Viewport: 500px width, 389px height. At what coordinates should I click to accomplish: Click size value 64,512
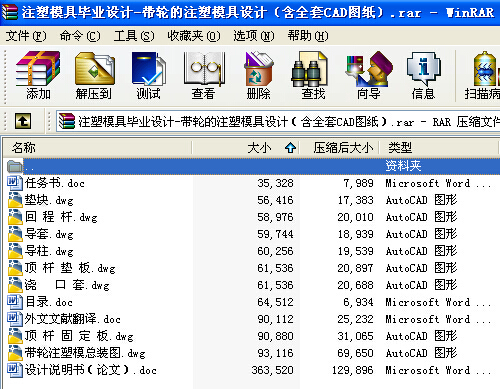[x=275, y=302]
